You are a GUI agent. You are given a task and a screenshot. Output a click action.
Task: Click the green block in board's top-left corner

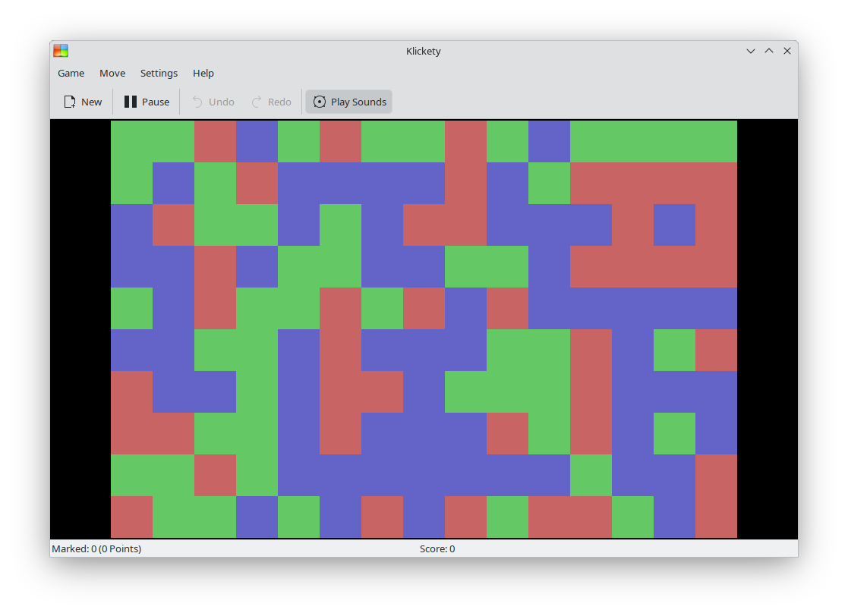pyautogui.click(x=131, y=141)
